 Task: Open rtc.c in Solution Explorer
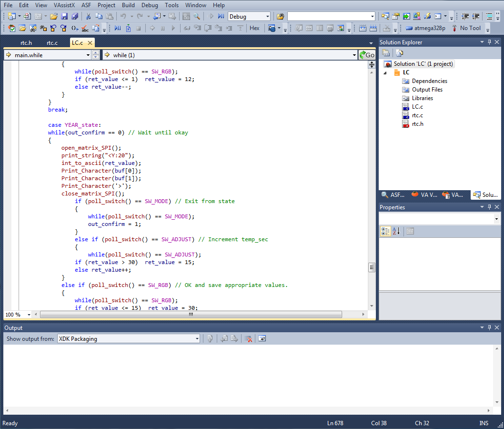417,115
